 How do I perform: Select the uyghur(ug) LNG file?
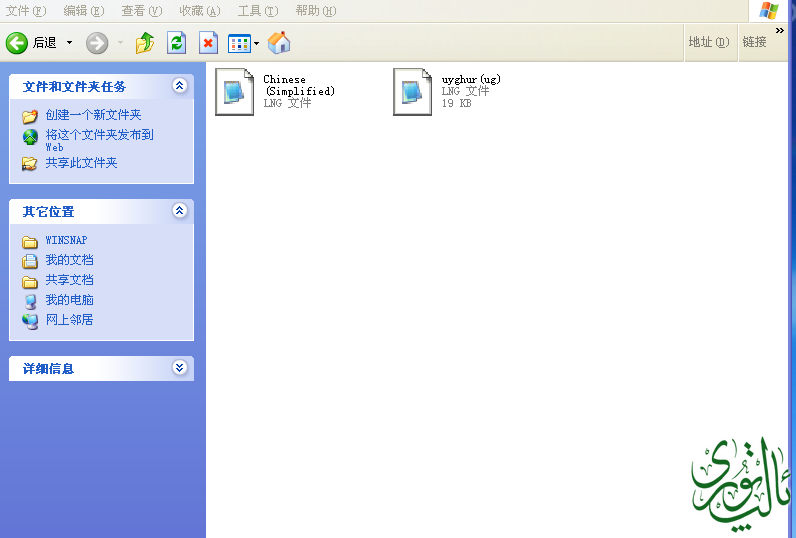point(413,91)
